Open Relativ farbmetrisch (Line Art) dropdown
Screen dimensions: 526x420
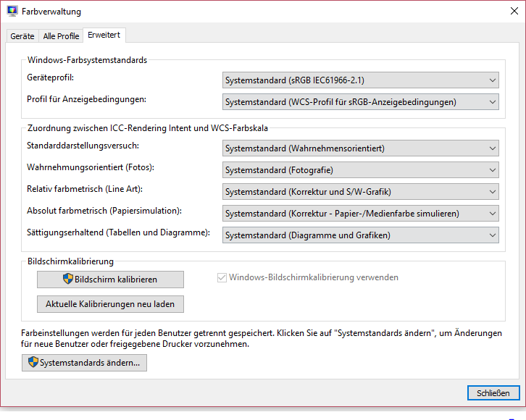[361, 192]
